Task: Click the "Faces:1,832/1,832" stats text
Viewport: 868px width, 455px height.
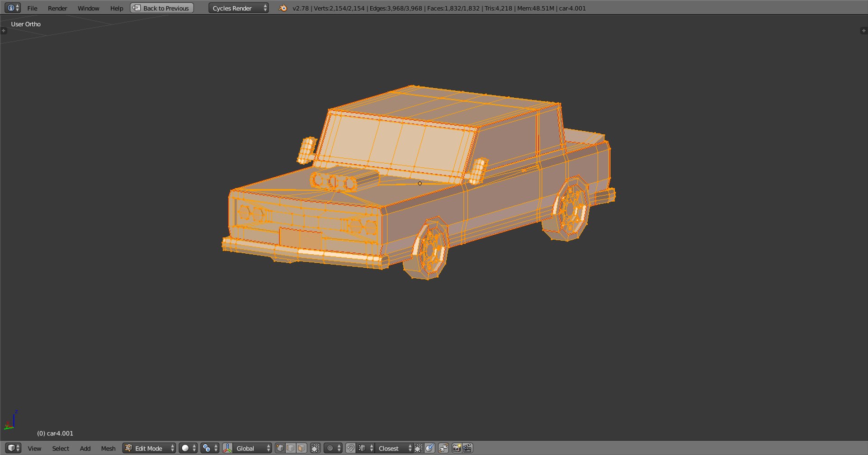Action: click(x=453, y=8)
